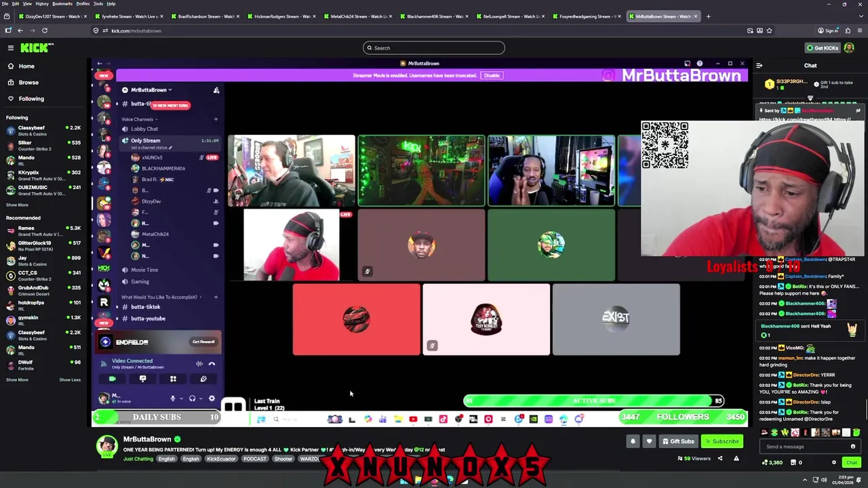The image size is (868, 488).
Task: Toggle Discord headphones deafen
Action: 192,399
